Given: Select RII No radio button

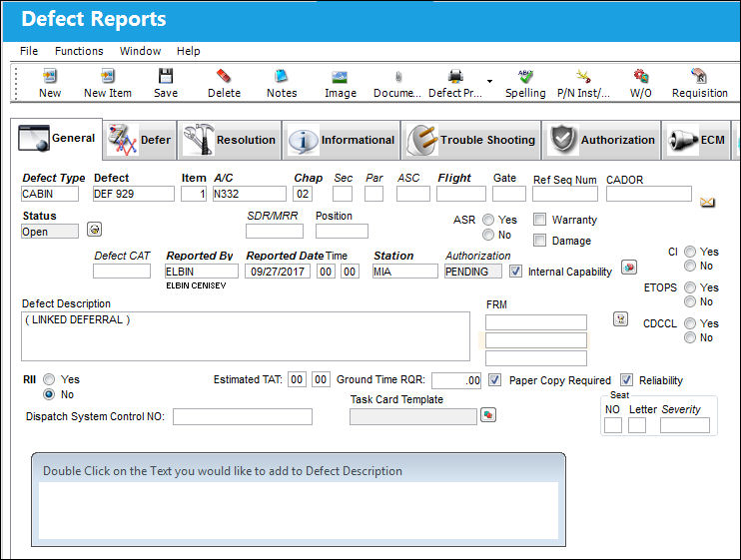Looking at the screenshot, I should click(x=49, y=394).
